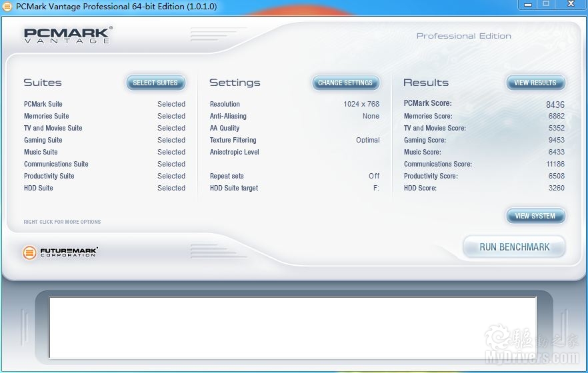The height and width of the screenshot is (373, 588).
Task: Select the Gaming Suite row
Action: [x=105, y=140]
